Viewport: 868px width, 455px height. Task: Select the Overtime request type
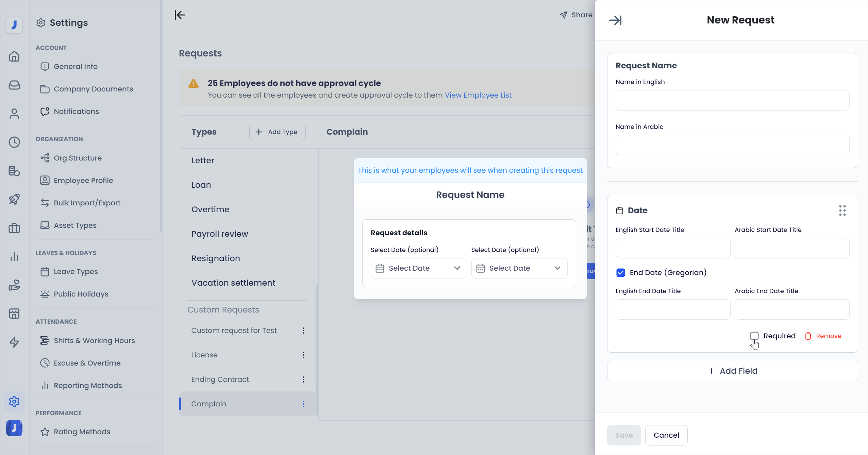pyautogui.click(x=210, y=209)
